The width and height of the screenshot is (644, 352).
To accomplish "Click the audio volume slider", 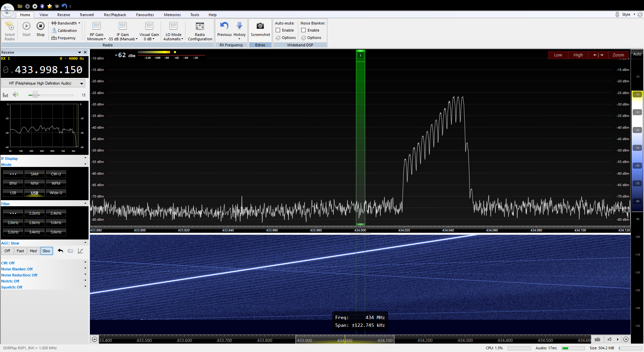I will [35, 95].
